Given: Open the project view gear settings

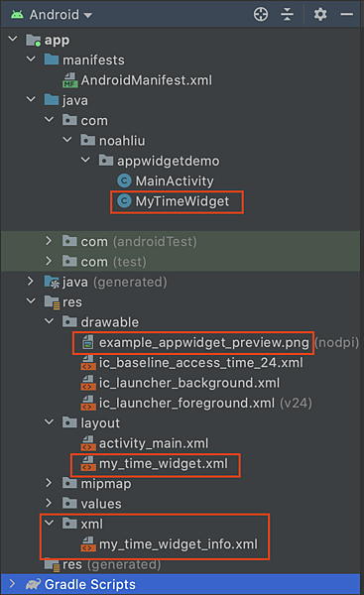Looking at the screenshot, I should (320, 15).
